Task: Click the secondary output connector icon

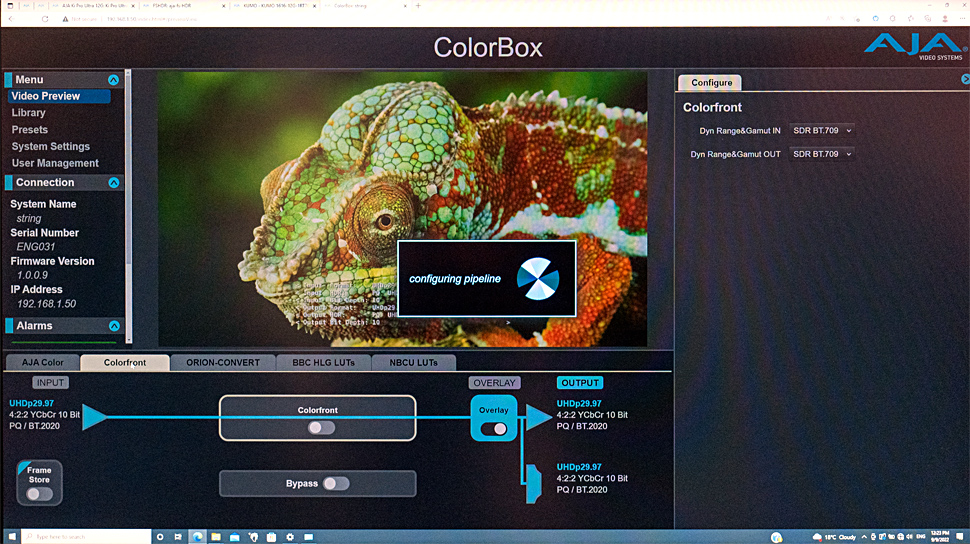Action: [534, 483]
